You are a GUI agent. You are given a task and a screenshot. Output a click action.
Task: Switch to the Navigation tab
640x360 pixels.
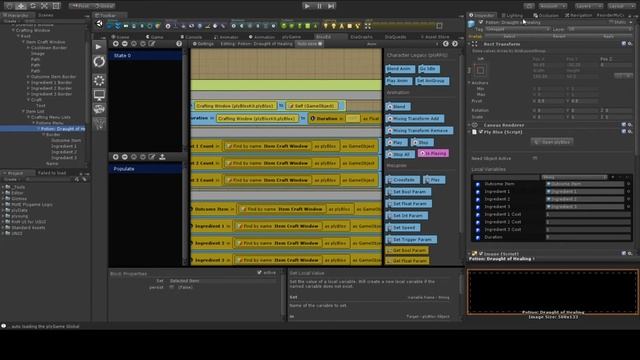(x=578, y=16)
